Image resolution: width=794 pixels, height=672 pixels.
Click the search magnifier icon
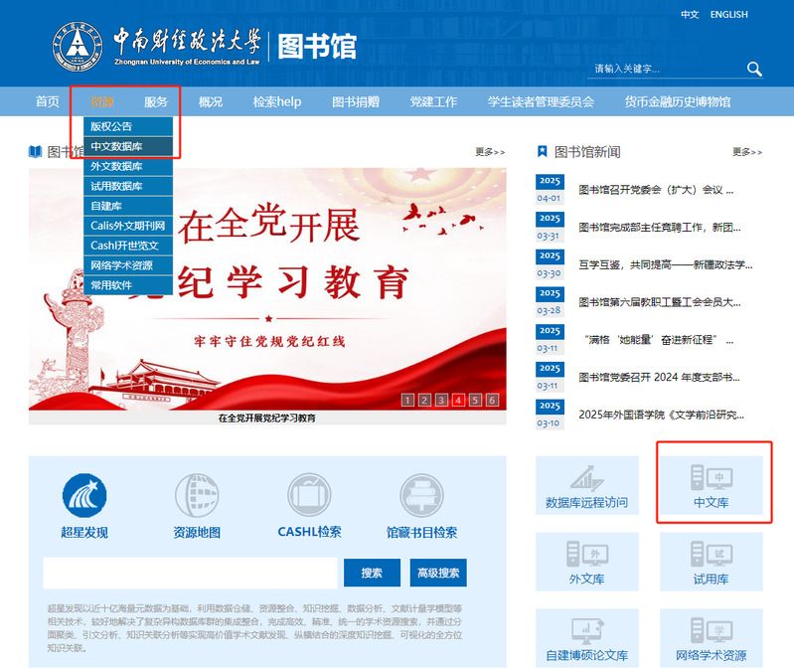754,69
